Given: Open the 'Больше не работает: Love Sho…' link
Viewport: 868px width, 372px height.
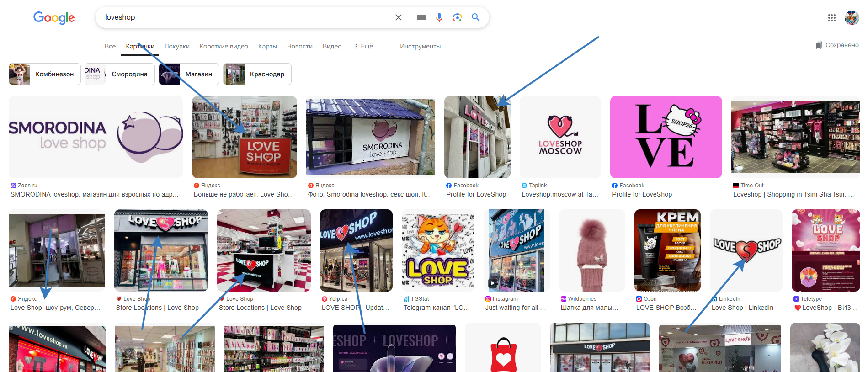Looking at the screenshot, I should tap(244, 194).
